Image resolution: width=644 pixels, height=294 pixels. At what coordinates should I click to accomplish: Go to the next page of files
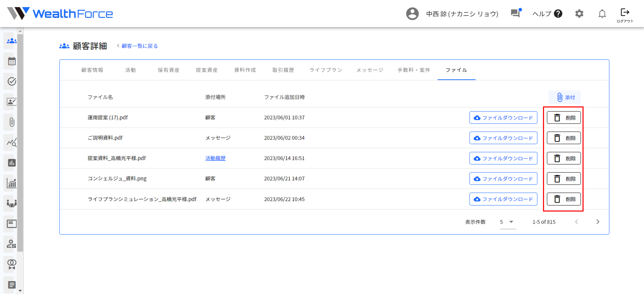click(598, 222)
